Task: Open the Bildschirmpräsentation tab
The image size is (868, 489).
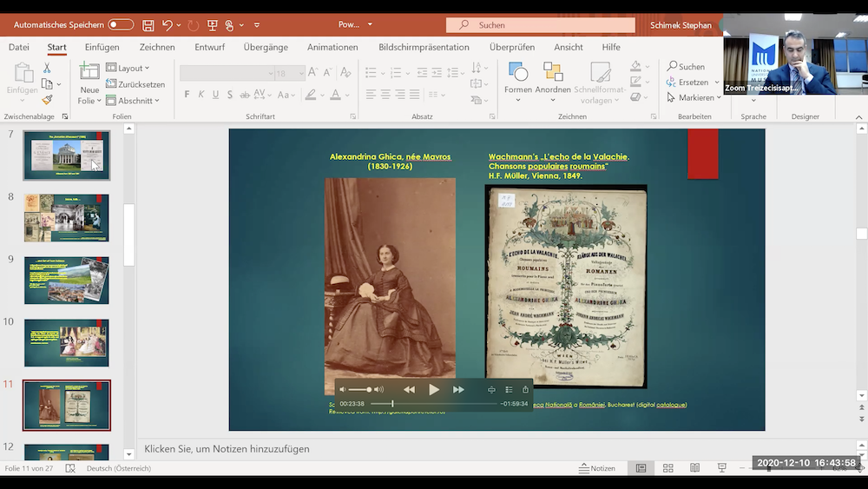Action: 424,47
